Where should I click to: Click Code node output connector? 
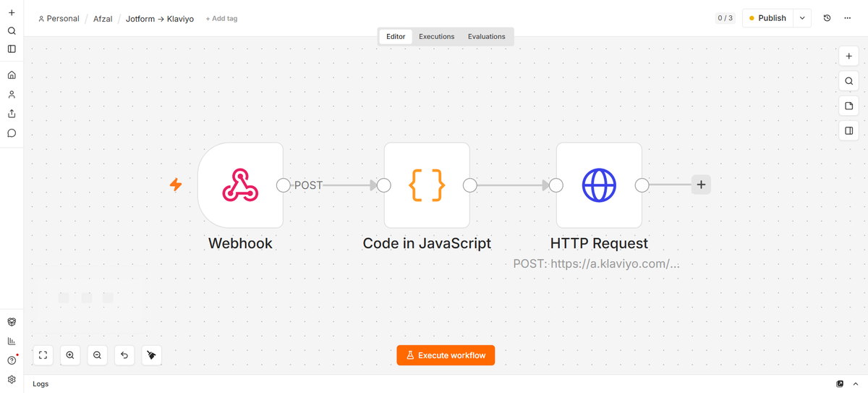pos(469,185)
